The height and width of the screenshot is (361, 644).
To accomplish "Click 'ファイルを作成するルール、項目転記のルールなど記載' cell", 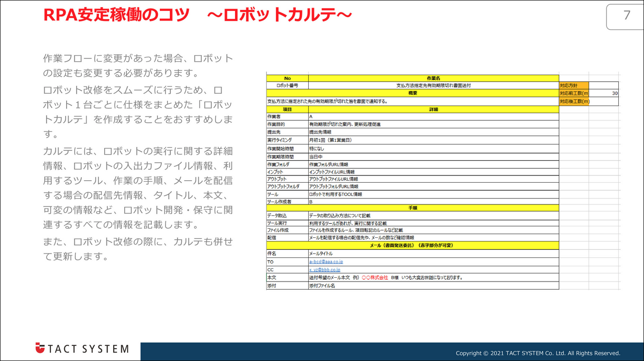I will point(434,230).
